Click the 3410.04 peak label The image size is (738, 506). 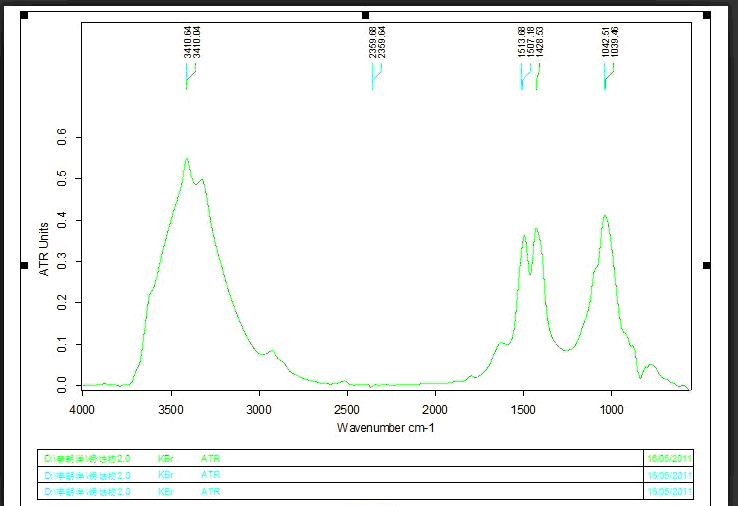[197, 42]
